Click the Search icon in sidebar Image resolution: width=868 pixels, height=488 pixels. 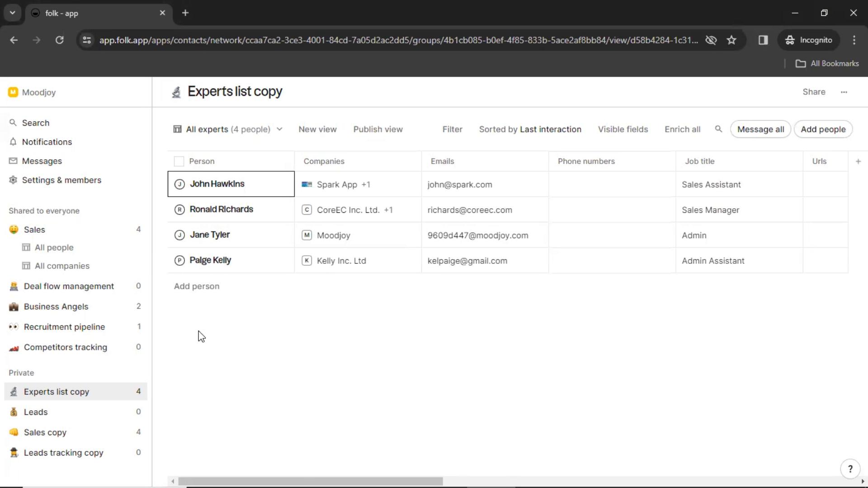coord(13,122)
